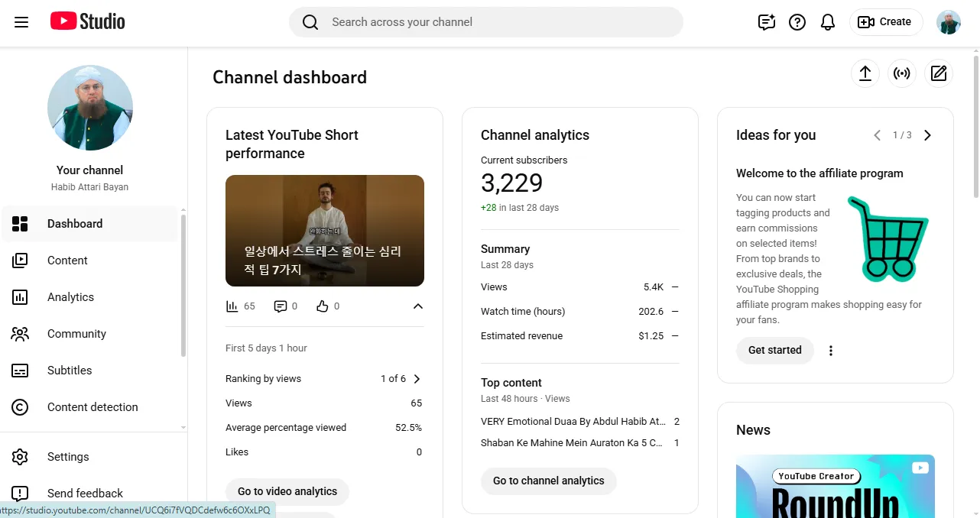This screenshot has width=980, height=518.
Task: Click the Dashboard grid icon
Action: click(20, 224)
